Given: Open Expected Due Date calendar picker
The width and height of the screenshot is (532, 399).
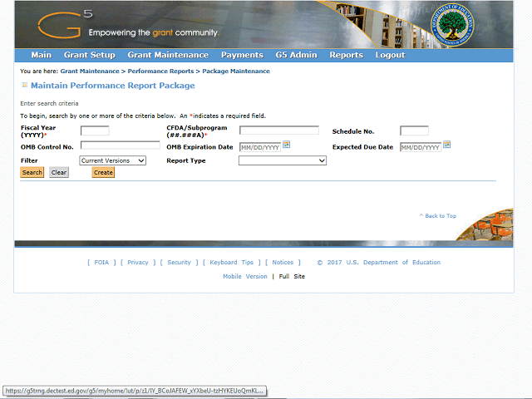Looking at the screenshot, I should 447,145.
